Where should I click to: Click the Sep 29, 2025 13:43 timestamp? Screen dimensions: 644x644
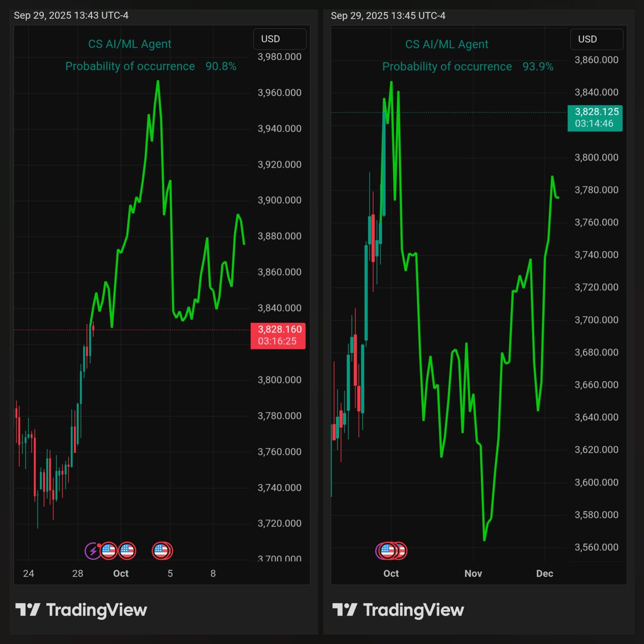tap(71, 16)
